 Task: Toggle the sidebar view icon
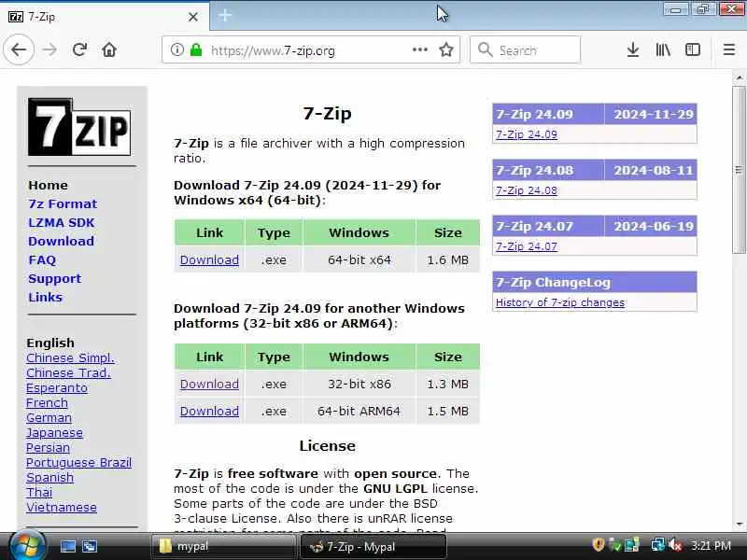[x=693, y=49]
